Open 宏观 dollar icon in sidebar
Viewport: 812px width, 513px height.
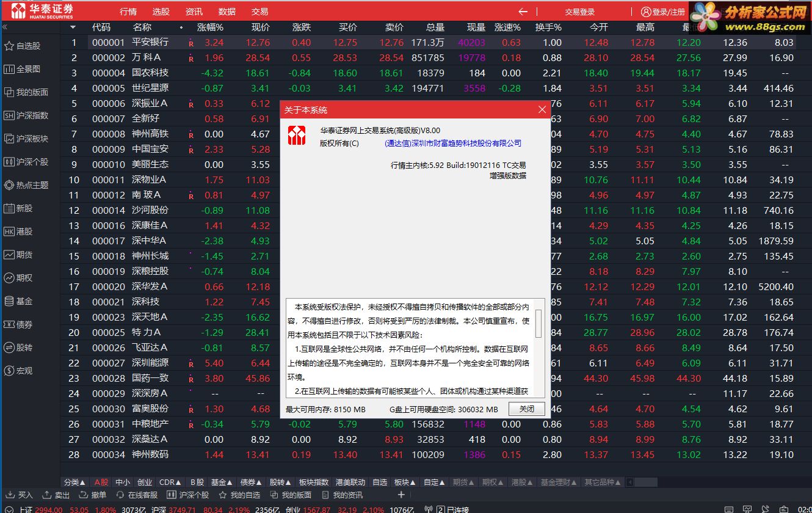point(9,371)
